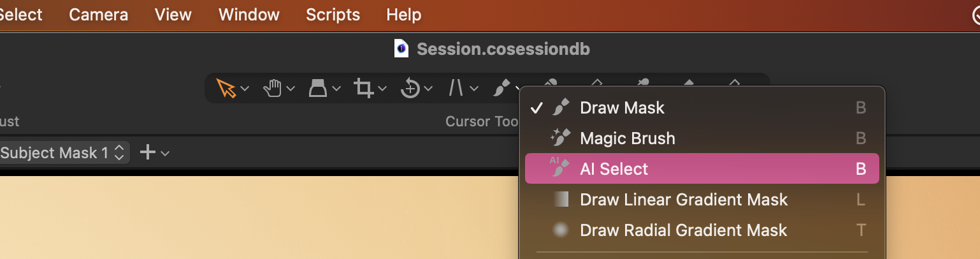The height and width of the screenshot is (259, 980).
Task: Select the Pan hand tool
Action: 273,88
